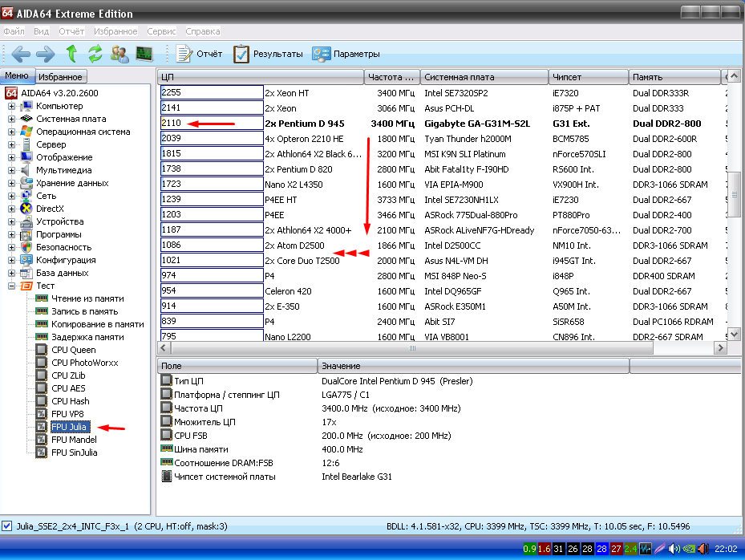The height and width of the screenshot is (560, 745).
Task: Select the CPU Hash benchmark
Action: [x=63, y=401]
